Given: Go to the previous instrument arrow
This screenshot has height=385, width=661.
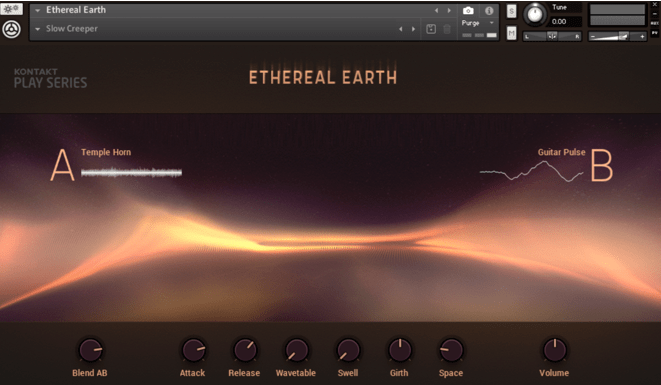Looking at the screenshot, I should [x=437, y=10].
